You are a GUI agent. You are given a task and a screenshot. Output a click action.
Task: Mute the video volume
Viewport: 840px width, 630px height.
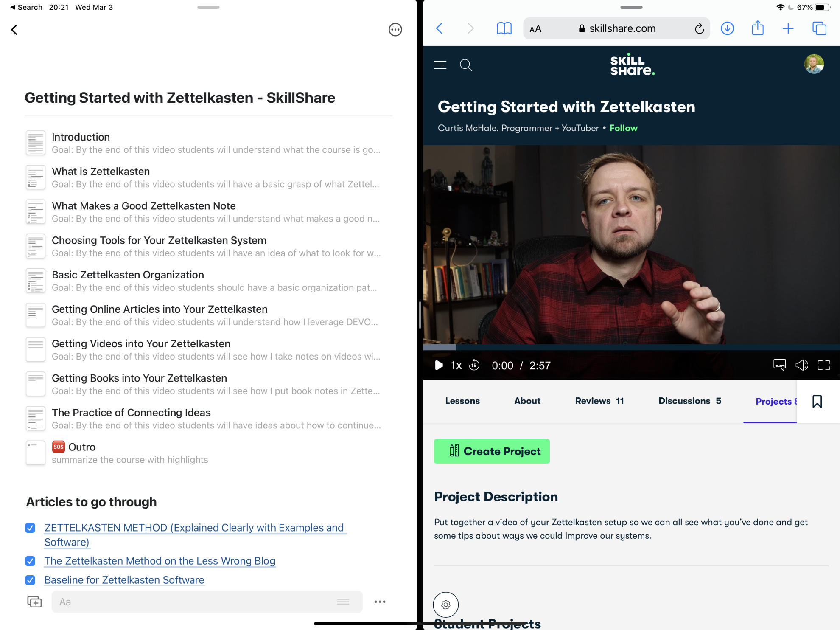[x=802, y=365]
